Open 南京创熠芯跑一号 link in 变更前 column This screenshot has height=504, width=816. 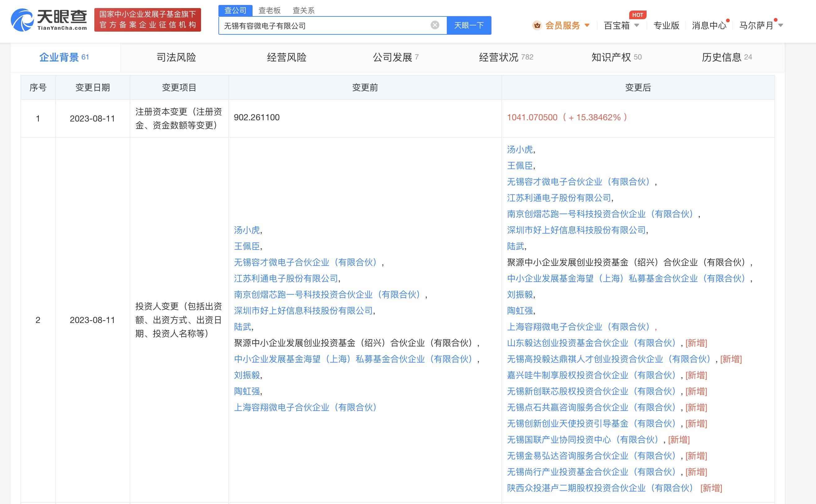[x=327, y=294]
